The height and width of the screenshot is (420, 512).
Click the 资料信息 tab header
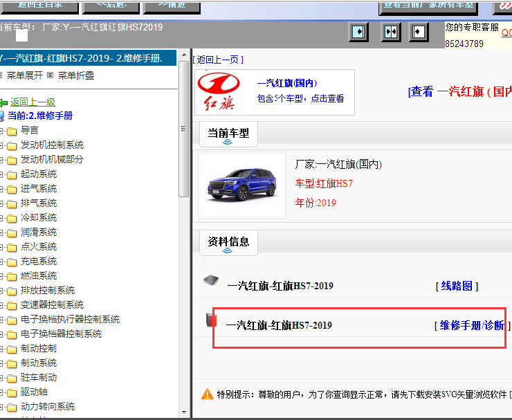pos(228,243)
